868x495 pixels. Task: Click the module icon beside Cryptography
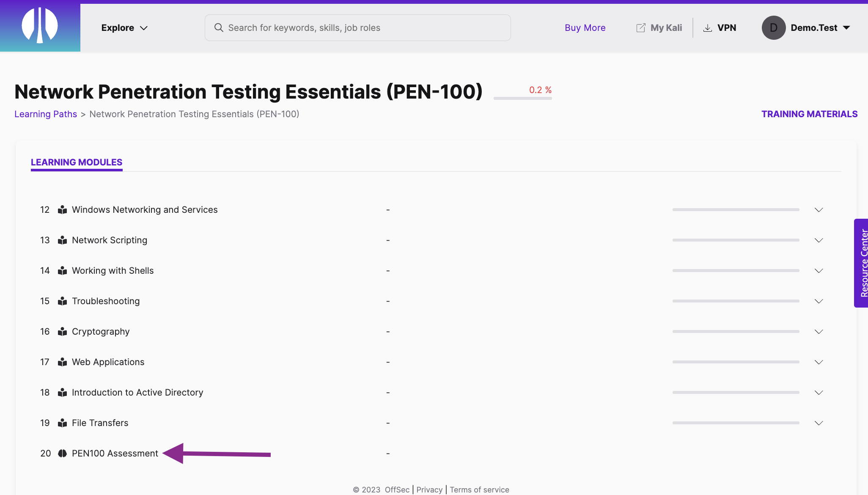[x=62, y=331]
